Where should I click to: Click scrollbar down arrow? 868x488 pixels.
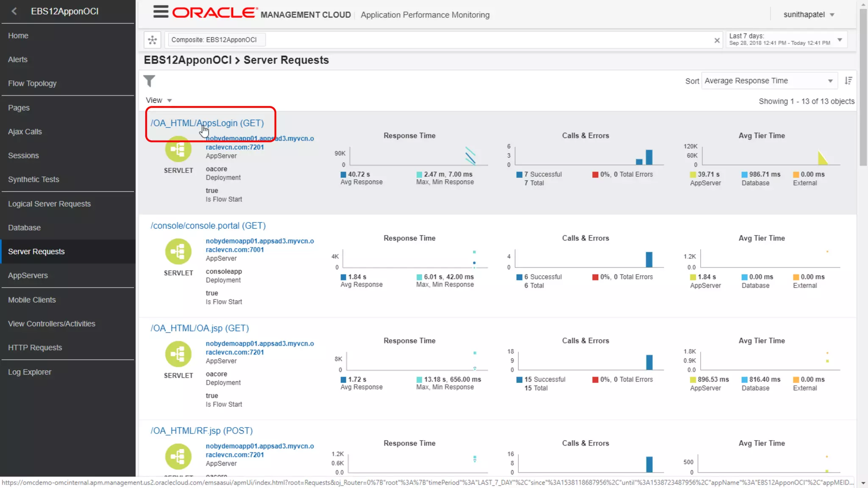pyautogui.click(x=863, y=482)
